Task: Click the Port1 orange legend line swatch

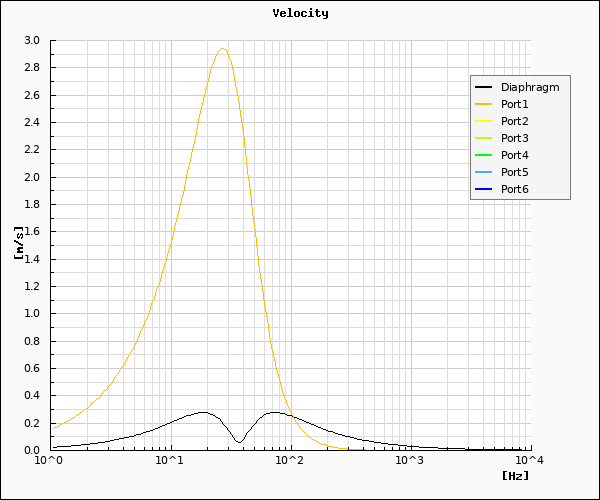Action: click(485, 104)
